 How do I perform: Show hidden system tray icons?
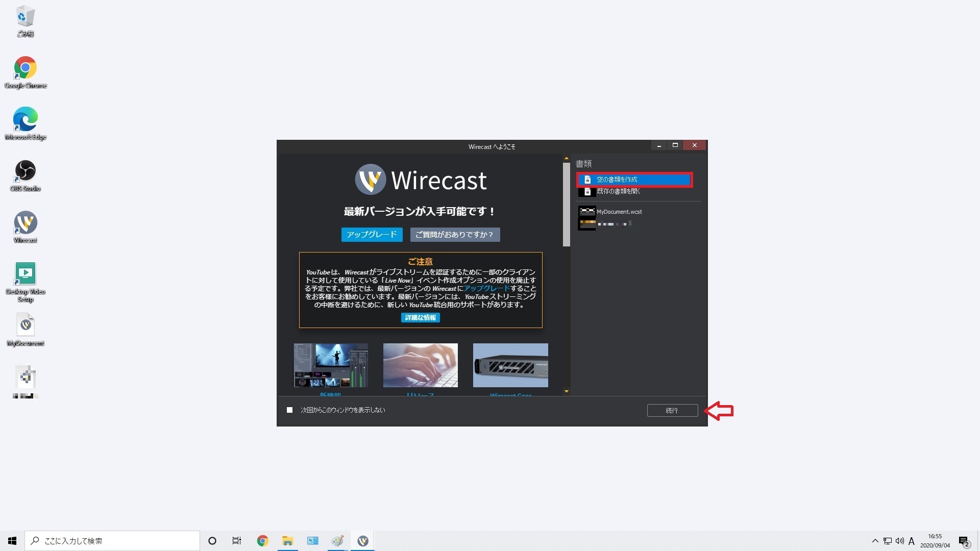pos(875,541)
